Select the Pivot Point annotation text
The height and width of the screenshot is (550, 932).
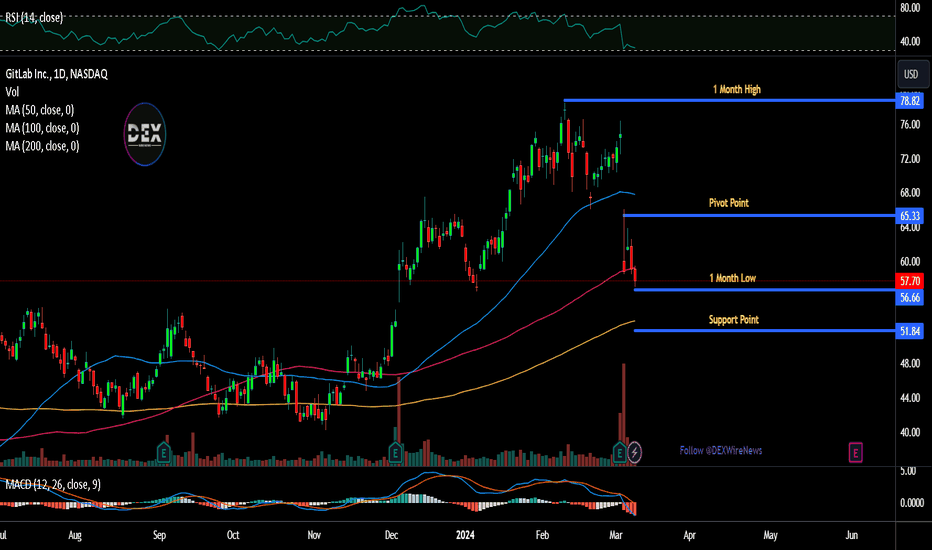click(x=729, y=203)
